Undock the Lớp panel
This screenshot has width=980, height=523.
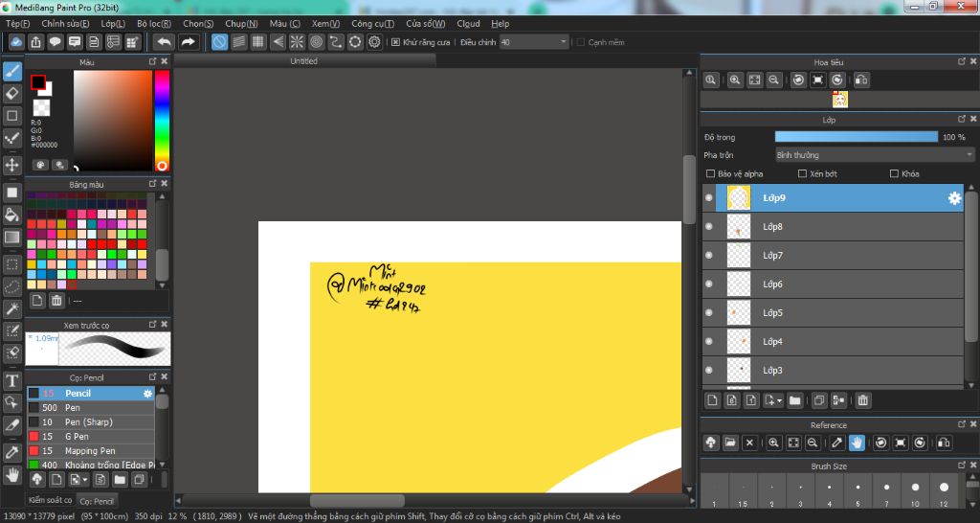[x=962, y=119]
